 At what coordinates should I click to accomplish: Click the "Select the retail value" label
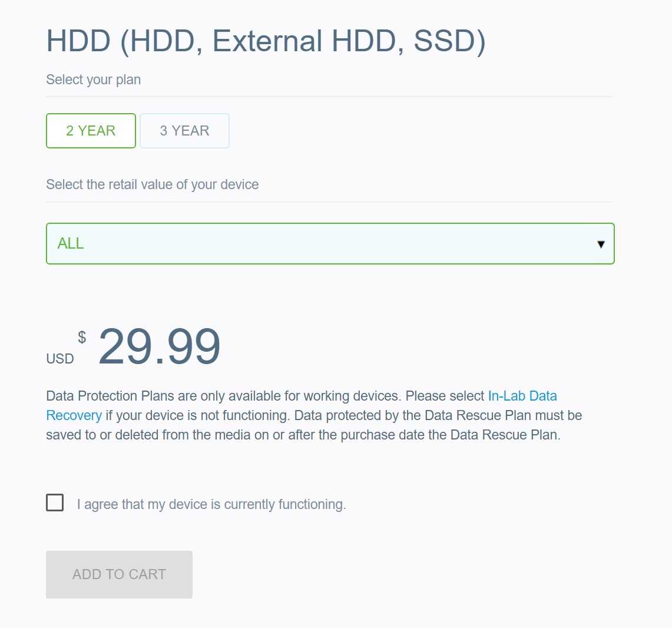click(x=152, y=184)
